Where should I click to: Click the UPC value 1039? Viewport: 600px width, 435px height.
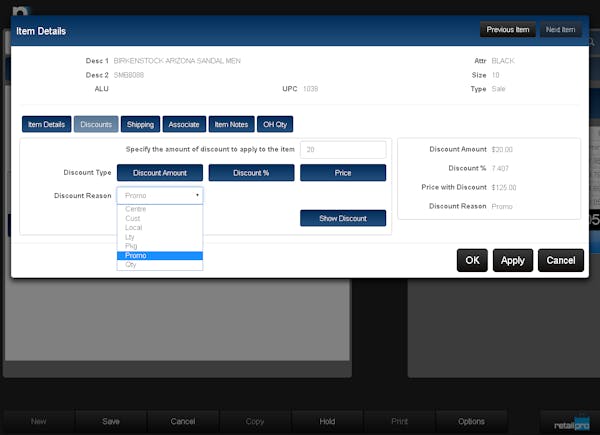click(x=311, y=89)
